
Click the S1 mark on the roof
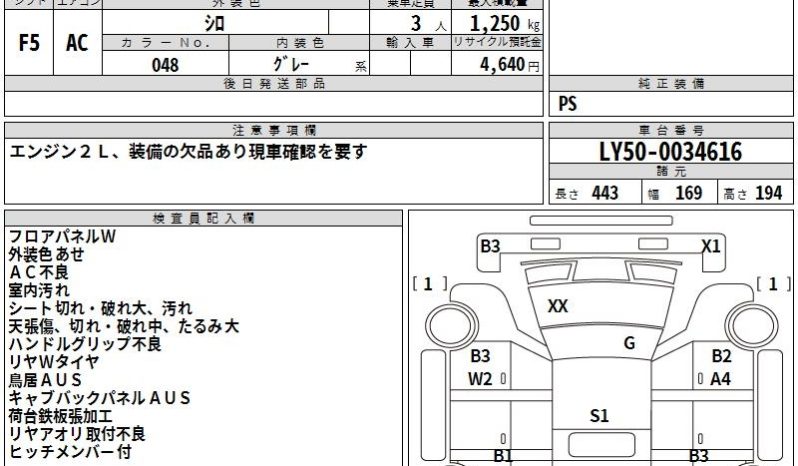[x=599, y=416]
